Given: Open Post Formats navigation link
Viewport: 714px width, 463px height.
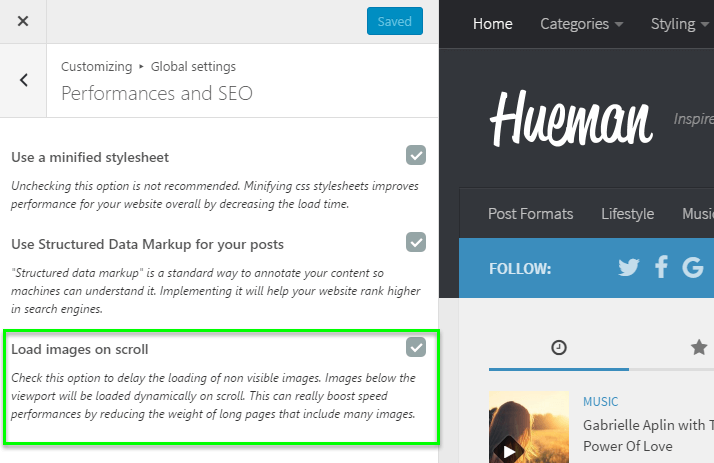Looking at the screenshot, I should (530, 214).
